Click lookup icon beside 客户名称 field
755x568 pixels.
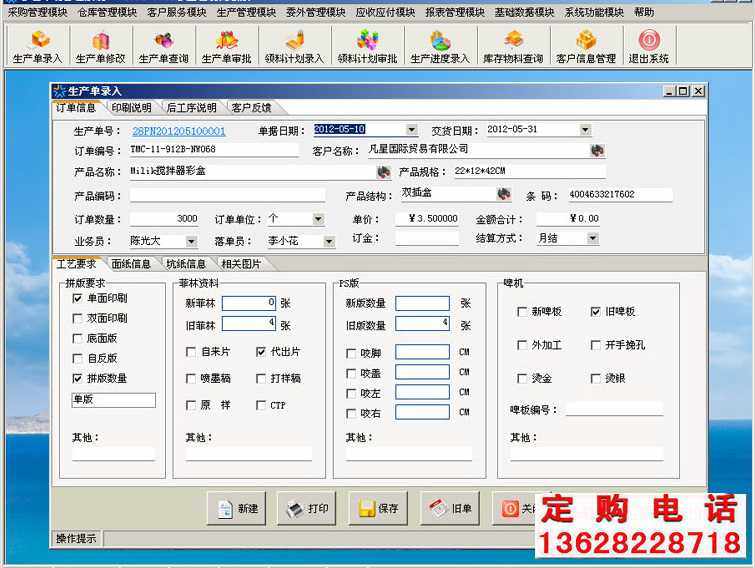click(x=597, y=150)
